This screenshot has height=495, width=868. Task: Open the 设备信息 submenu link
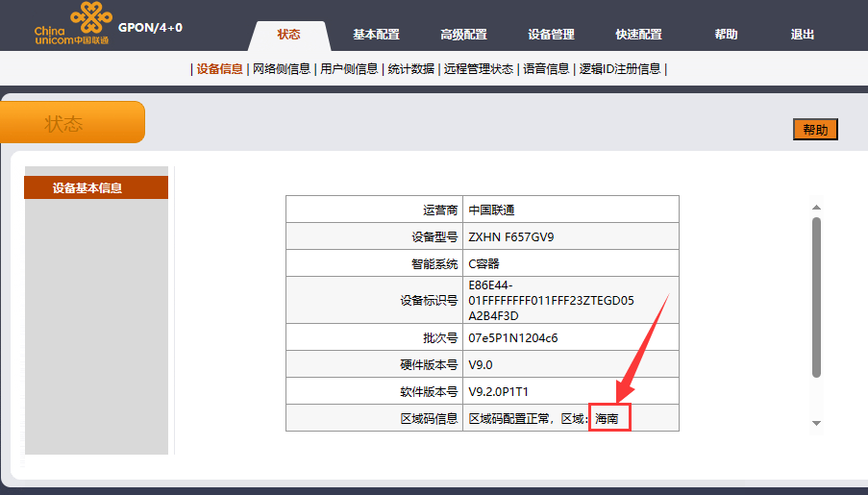click(220, 69)
